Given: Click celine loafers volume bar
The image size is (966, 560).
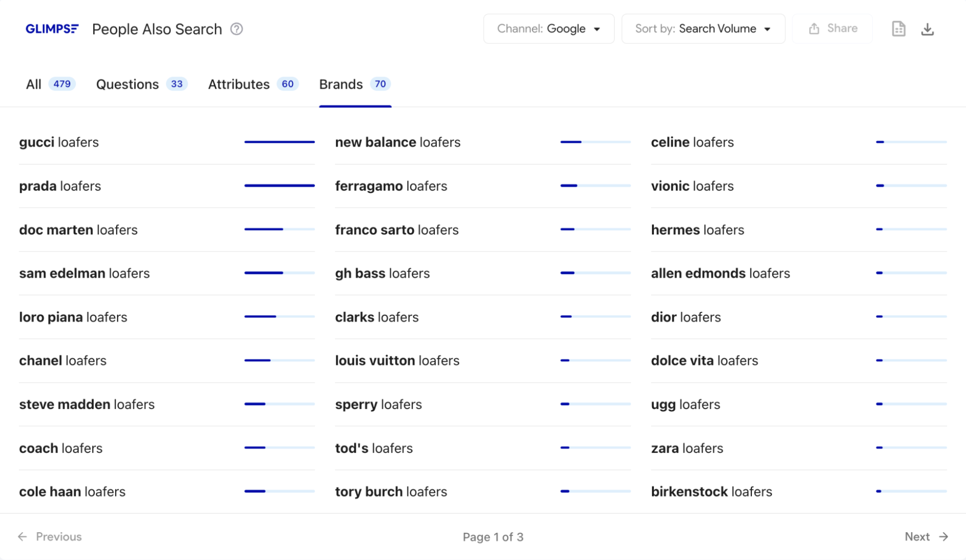Looking at the screenshot, I should point(911,142).
